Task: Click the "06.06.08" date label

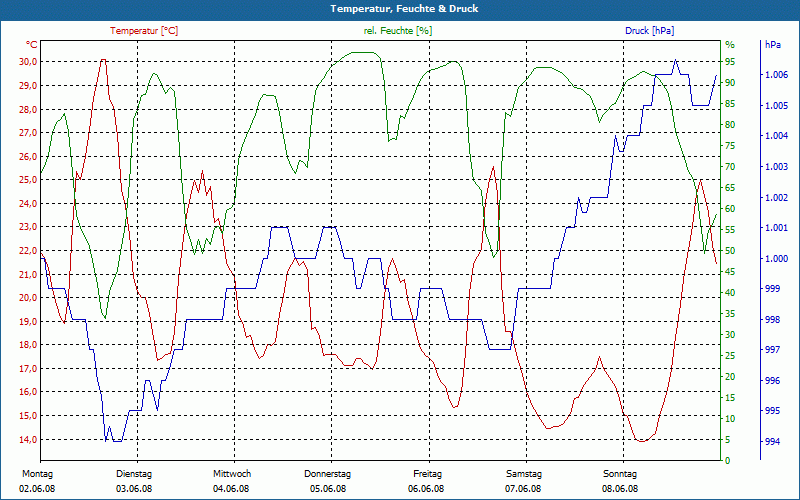Action: click(426, 489)
